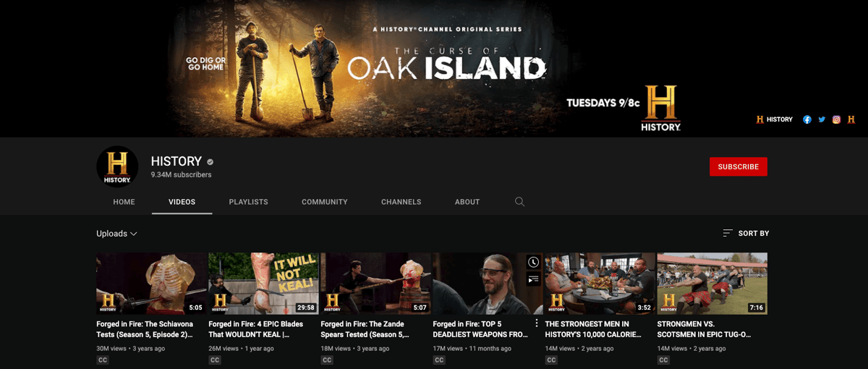The width and height of the screenshot is (868, 369).
Task: Open the 10,000 calorie strongmen thumbnail
Action: (x=600, y=284)
